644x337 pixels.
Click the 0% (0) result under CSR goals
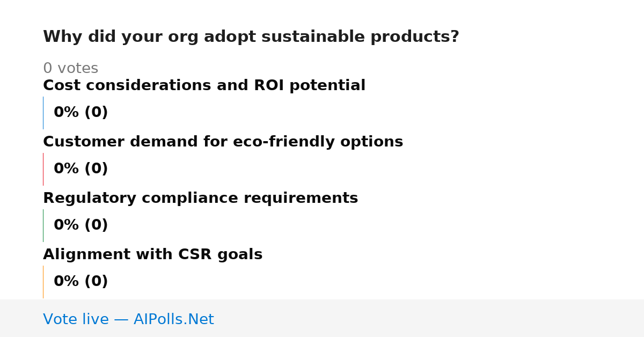pyautogui.click(x=80, y=282)
